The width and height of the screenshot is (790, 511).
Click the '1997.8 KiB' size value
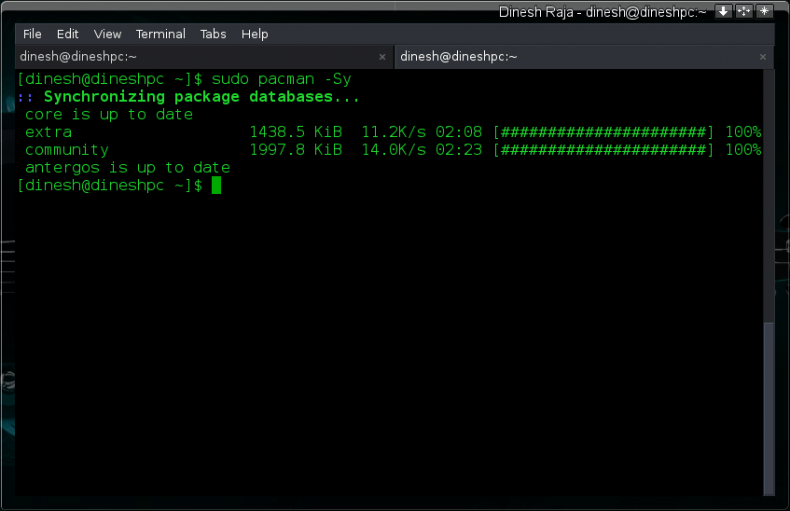pos(296,150)
